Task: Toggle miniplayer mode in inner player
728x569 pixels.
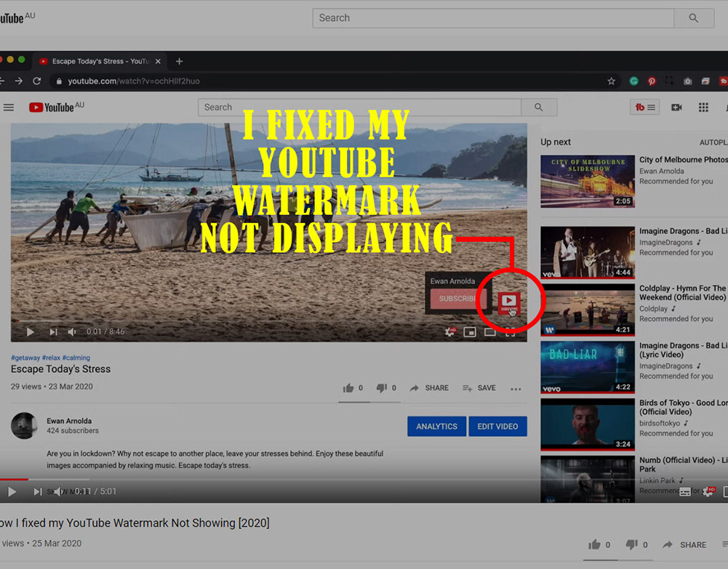Action: pos(470,332)
